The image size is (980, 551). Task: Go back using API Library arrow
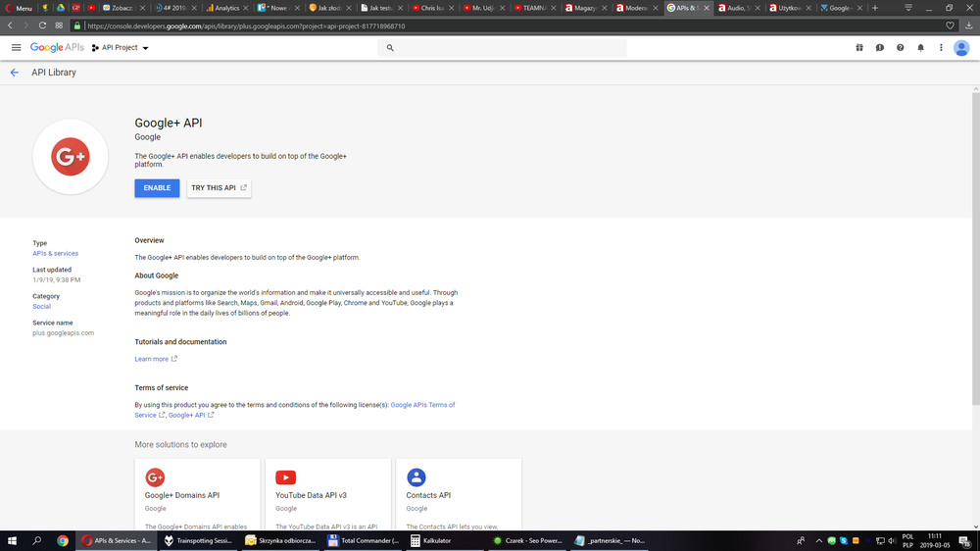point(15,73)
